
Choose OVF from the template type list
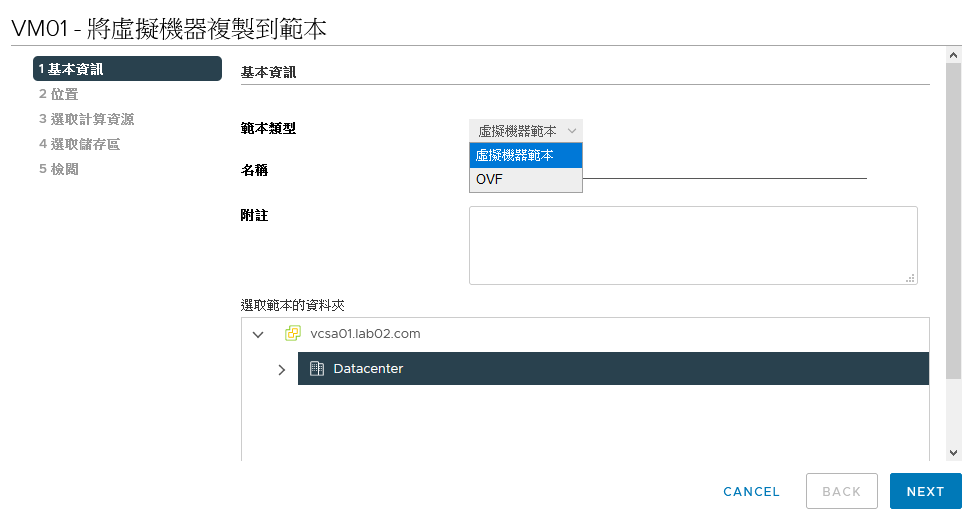526,180
